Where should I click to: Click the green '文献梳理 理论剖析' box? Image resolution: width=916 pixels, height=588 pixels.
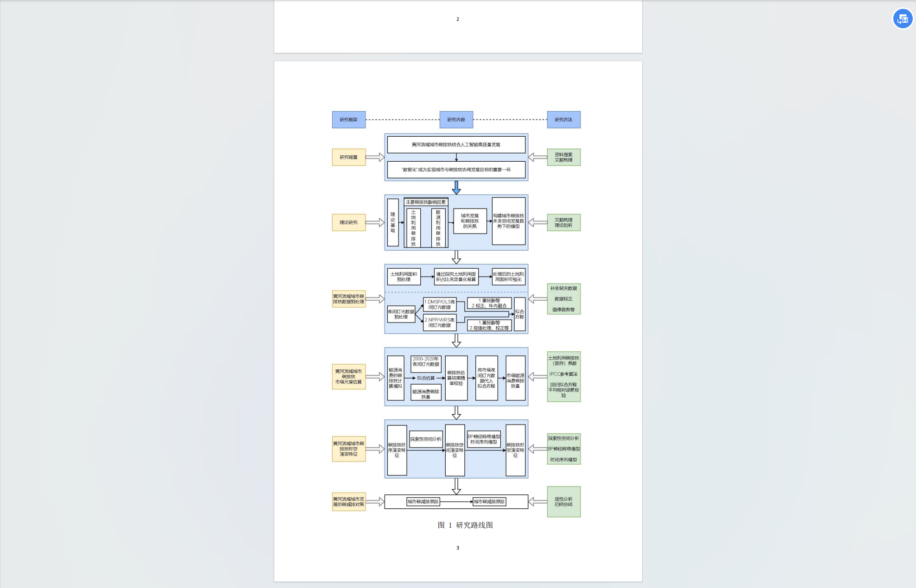564,222
